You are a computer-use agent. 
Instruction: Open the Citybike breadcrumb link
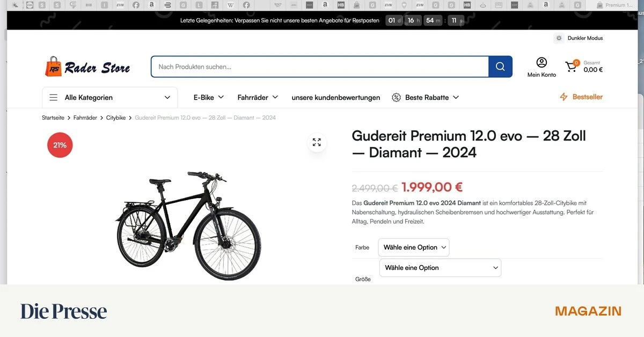tap(116, 118)
